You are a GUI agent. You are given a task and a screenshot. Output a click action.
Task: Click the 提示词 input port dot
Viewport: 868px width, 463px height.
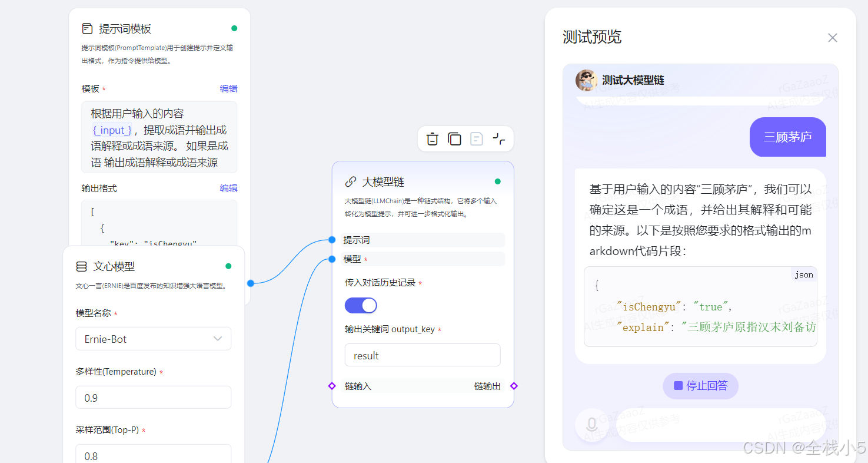coord(332,240)
